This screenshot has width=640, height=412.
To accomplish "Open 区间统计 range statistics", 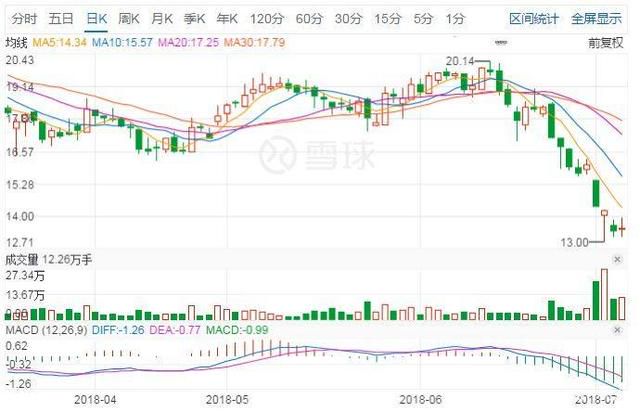I will (x=534, y=18).
